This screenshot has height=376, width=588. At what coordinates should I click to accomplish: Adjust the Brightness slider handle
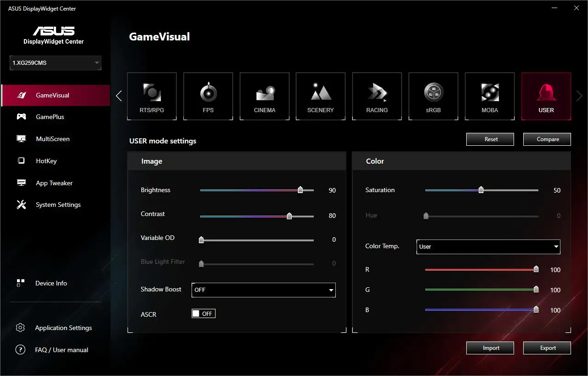[300, 189]
